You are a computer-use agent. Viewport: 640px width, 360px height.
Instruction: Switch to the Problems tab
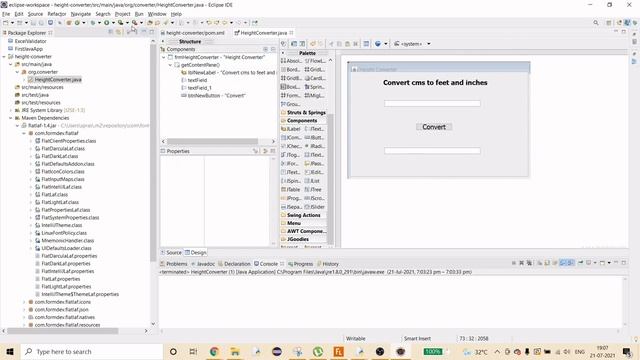tap(174, 264)
